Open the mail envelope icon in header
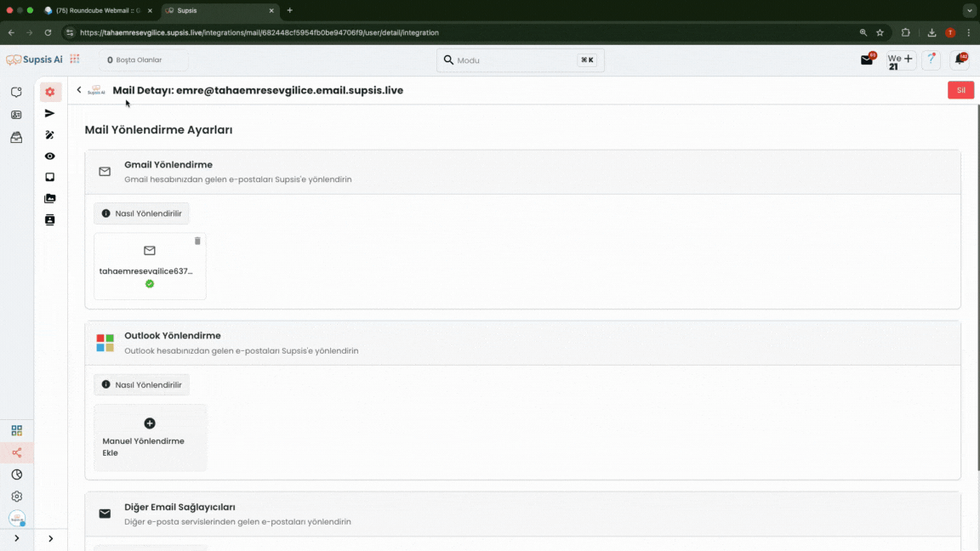The image size is (980, 551). click(x=867, y=60)
